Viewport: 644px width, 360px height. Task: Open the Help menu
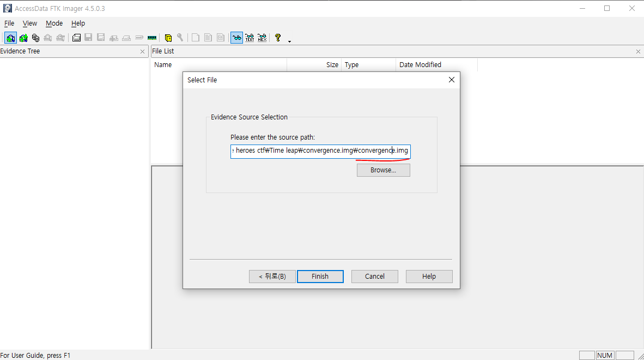pos(78,23)
